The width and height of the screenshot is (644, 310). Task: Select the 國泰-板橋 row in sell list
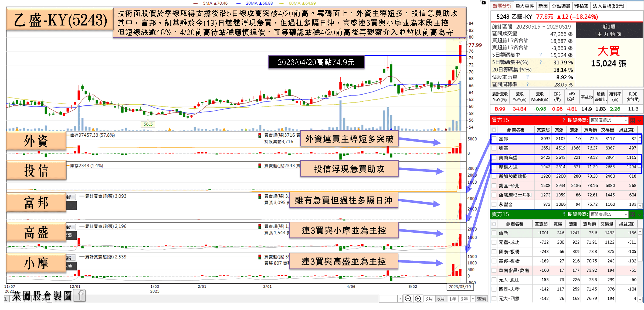click(x=564, y=252)
